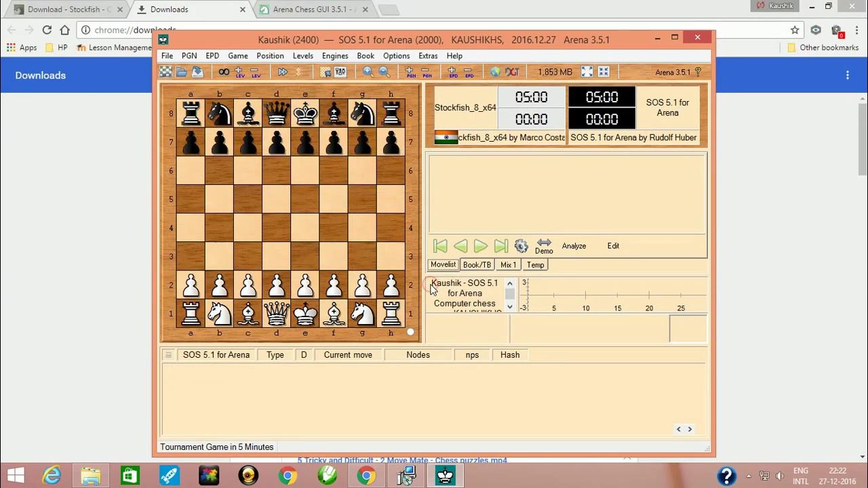868x488 pixels.
Task: Open the Position menu
Action: [270, 56]
